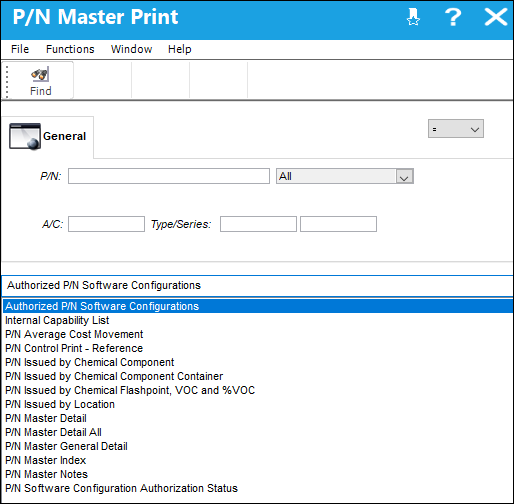Select P/N Average Cost Movement option
The width and height of the screenshot is (514, 504).
[258, 334]
